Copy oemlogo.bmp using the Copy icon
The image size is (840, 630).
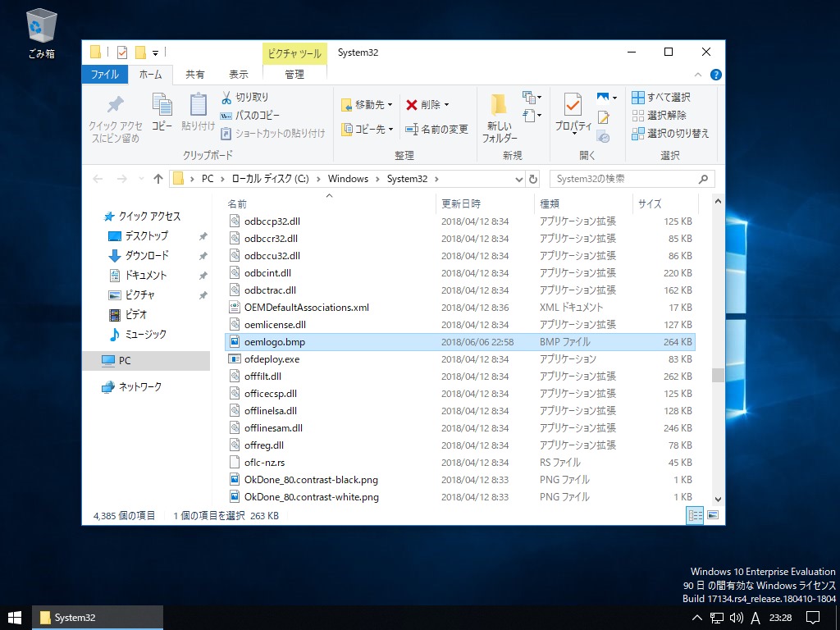coord(162,107)
